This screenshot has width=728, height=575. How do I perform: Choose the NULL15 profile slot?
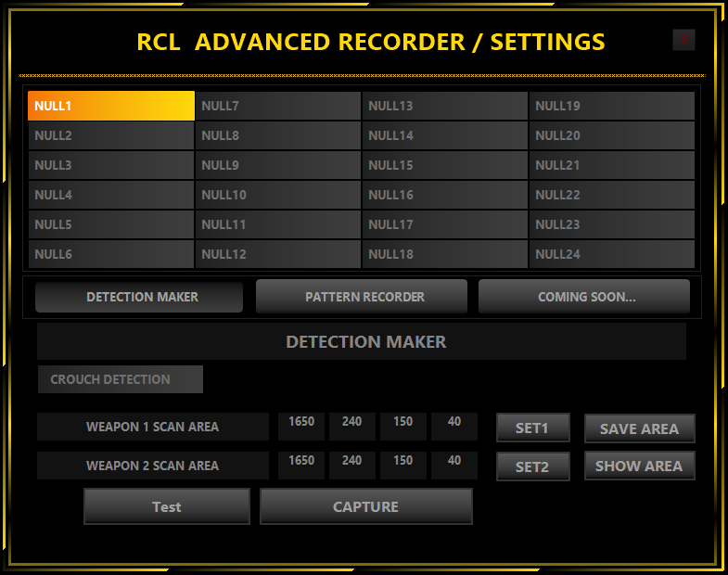tap(445, 165)
